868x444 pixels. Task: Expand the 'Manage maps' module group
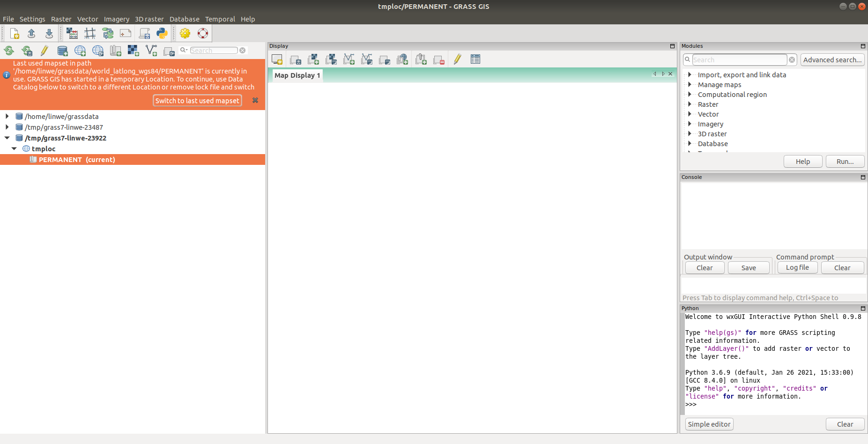(690, 84)
